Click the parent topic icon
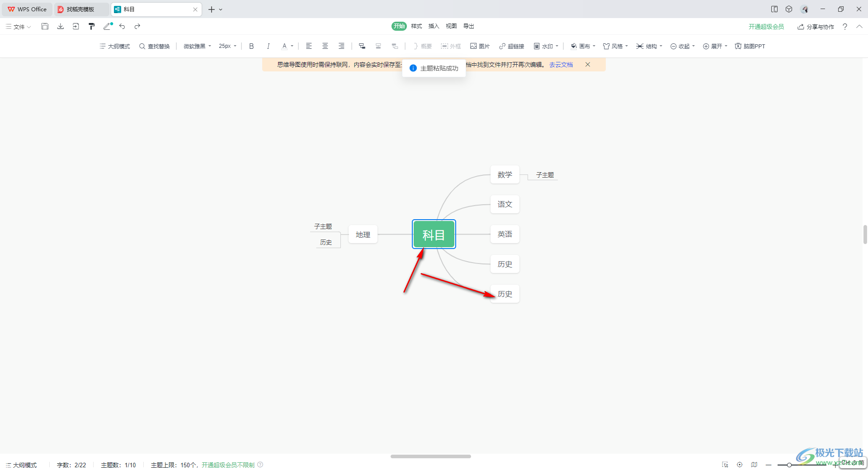868x470 pixels. tap(395, 46)
